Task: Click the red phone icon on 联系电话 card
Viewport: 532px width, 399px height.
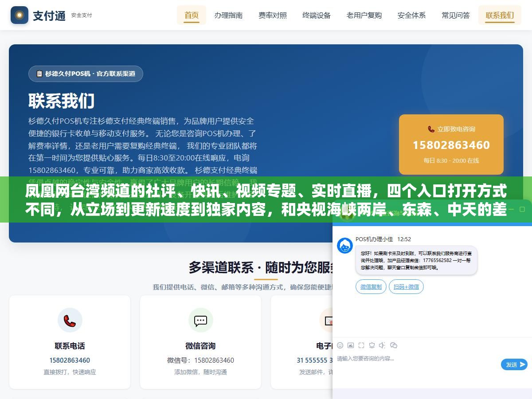Action: click(70, 320)
